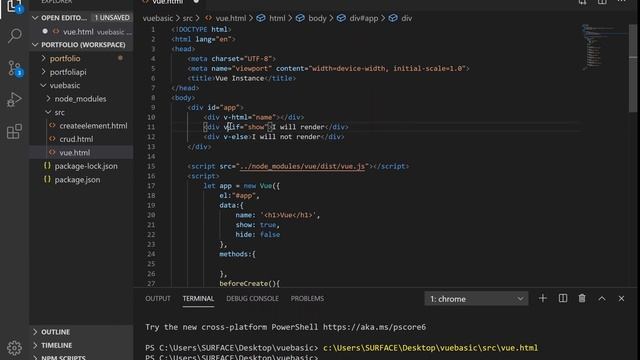Open the Search view in activity bar
Viewport: 640px width, 360px height.
[x=15, y=36]
